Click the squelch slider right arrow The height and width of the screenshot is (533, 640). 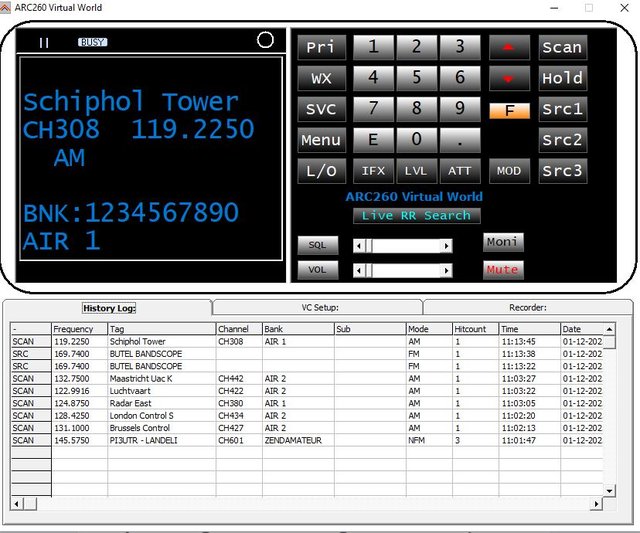[x=446, y=246]
